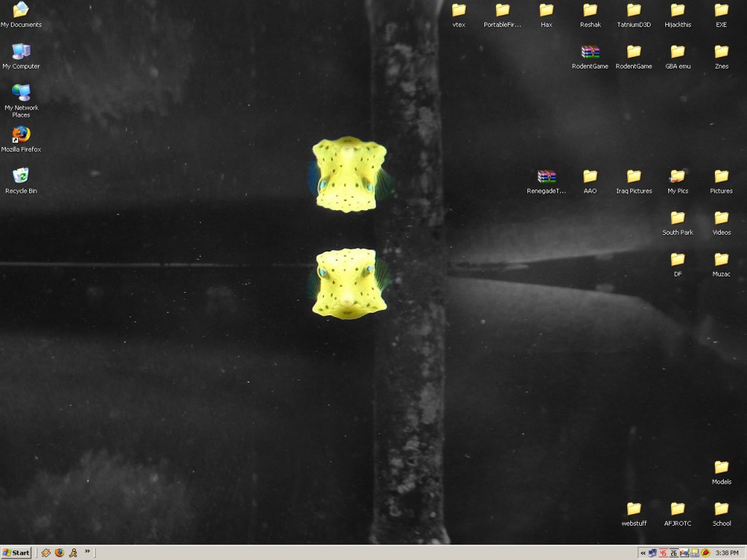Open the RodentGame RAR archive icon
The height and width of the screenshot is (560, 747).
point(590,52)
